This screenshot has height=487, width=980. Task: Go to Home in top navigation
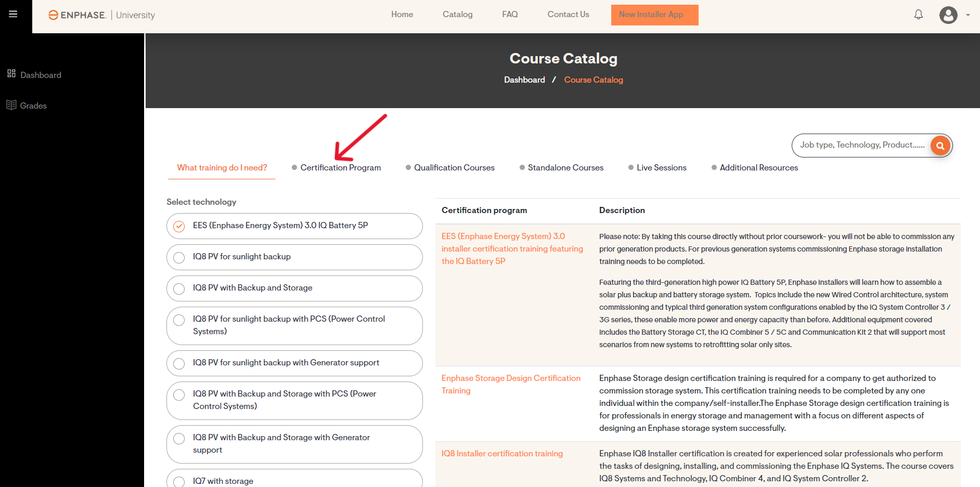click(x=402, y=15)
